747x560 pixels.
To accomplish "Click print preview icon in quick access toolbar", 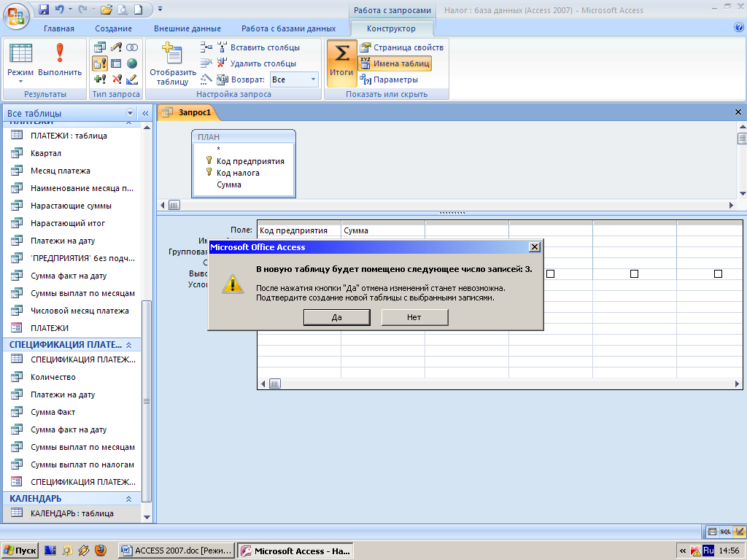I will 123,9.
